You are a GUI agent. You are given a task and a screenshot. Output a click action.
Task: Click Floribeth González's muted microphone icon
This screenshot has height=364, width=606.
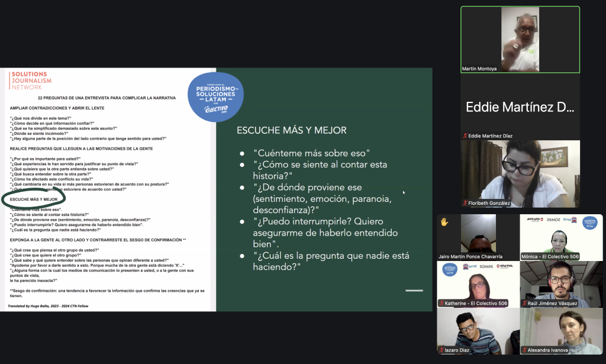tap(465, 203)
